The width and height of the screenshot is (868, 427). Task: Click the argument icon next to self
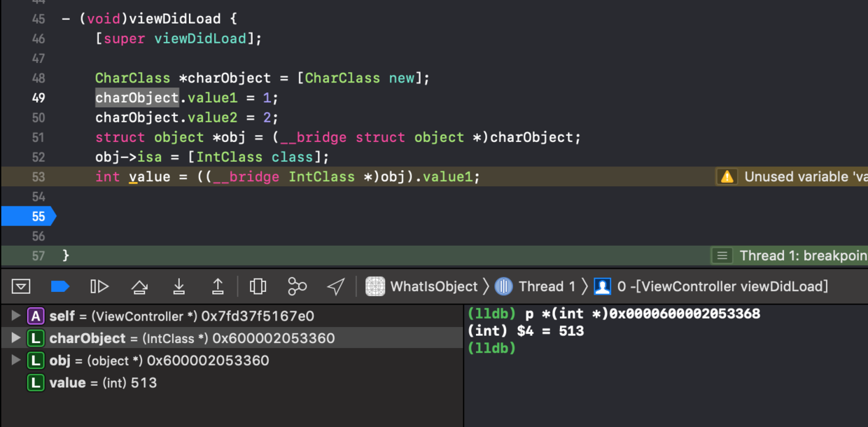(36, 316)
